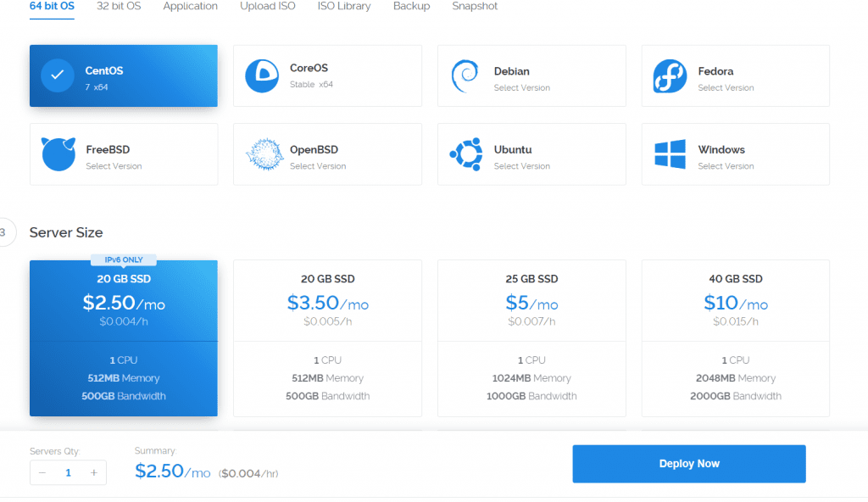
Task: Click '1000GB Bandwidth' text
Action: pos(531,396)
